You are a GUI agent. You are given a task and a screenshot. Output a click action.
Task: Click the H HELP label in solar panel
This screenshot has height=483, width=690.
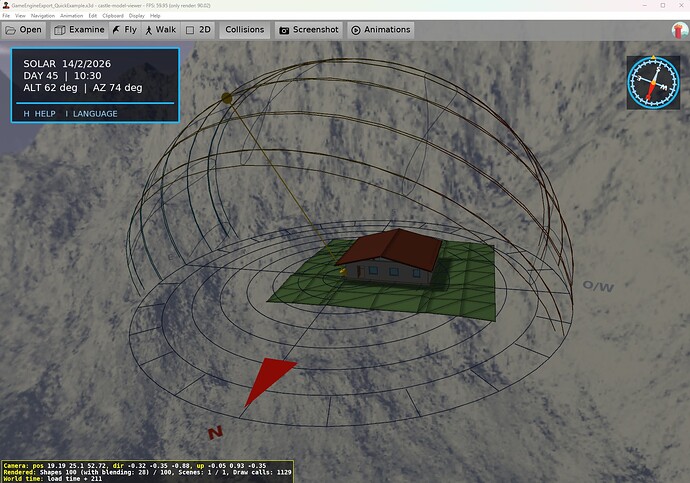pyautogui.click(x=40, y=113)
